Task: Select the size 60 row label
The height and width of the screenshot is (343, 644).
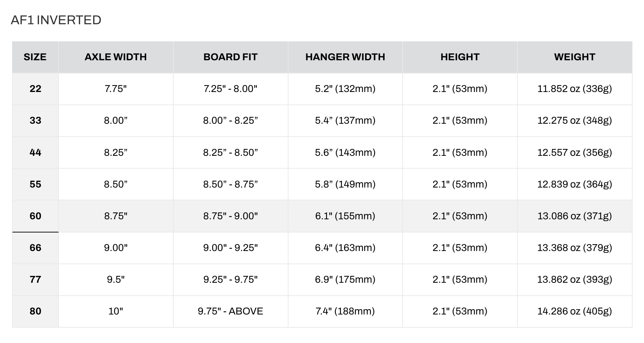Action: click(x=35, y=216)
